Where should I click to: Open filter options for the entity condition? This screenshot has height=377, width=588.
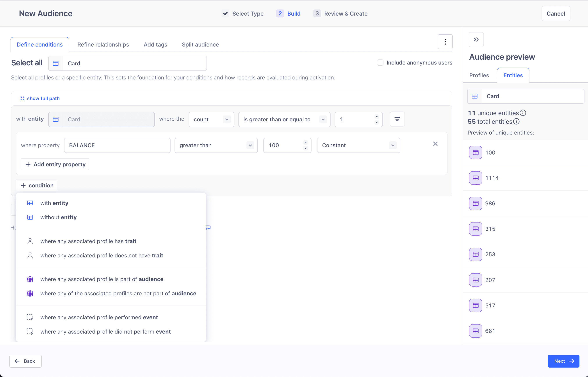point(397,119)
